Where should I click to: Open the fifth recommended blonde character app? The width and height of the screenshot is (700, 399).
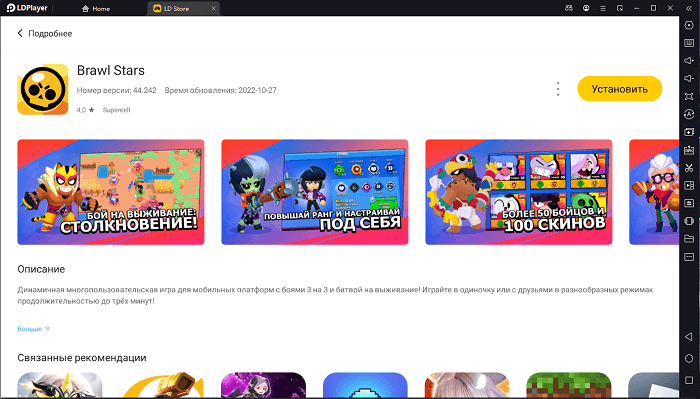click(x=467, y=385)
